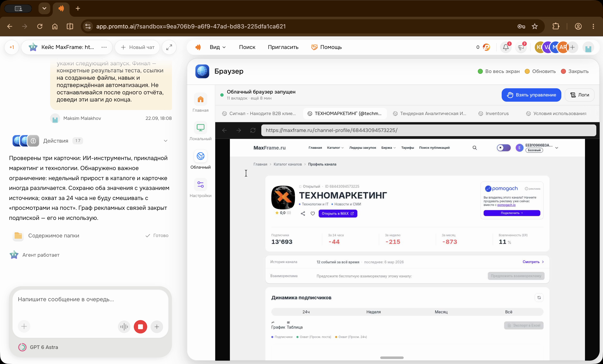The height and width of the screenshot is (364, 603).
Task: Switch to the Тендерная Аналитическая tab
Action: pyautogui.click(x=429, y=114)
